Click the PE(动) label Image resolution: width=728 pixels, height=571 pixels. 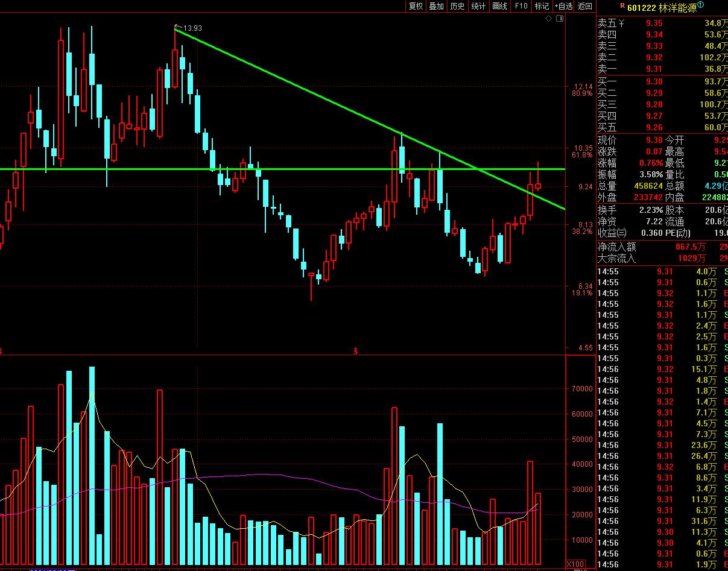[x=678, y=233]
